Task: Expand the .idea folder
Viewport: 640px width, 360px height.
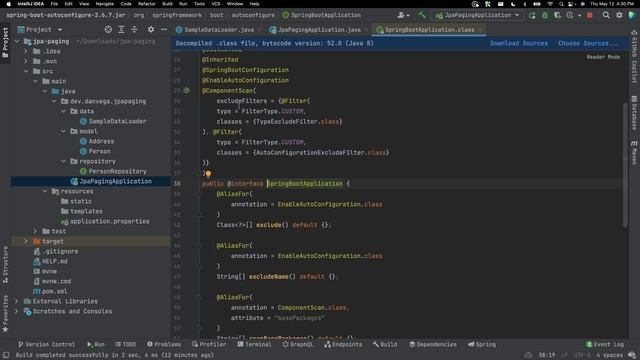Action: (26, 51)
